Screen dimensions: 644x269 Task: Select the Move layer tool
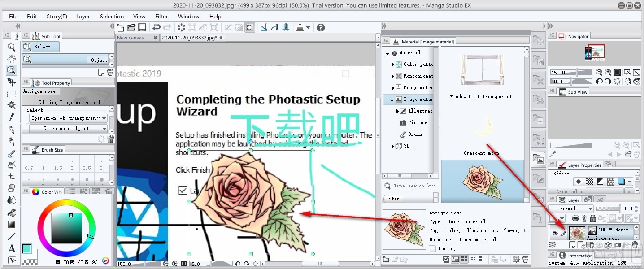click(x=12, y=82)
